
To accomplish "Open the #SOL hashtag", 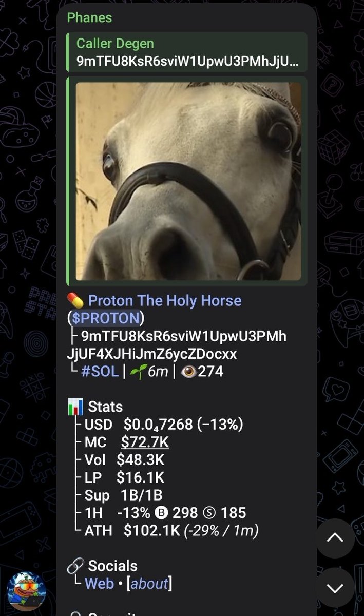I will pos(100,371).
